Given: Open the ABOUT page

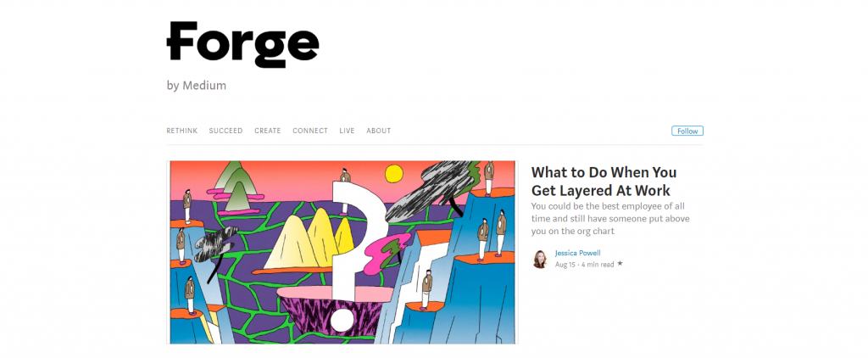Looking at the screenshot, I should (x=379, y=131).
